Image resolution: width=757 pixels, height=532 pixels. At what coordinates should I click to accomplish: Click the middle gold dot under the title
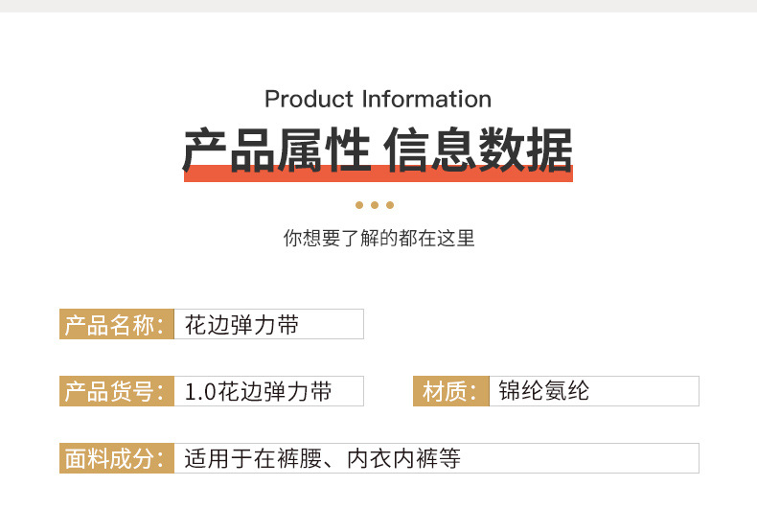pyautogui.click(x=375, y=205)
